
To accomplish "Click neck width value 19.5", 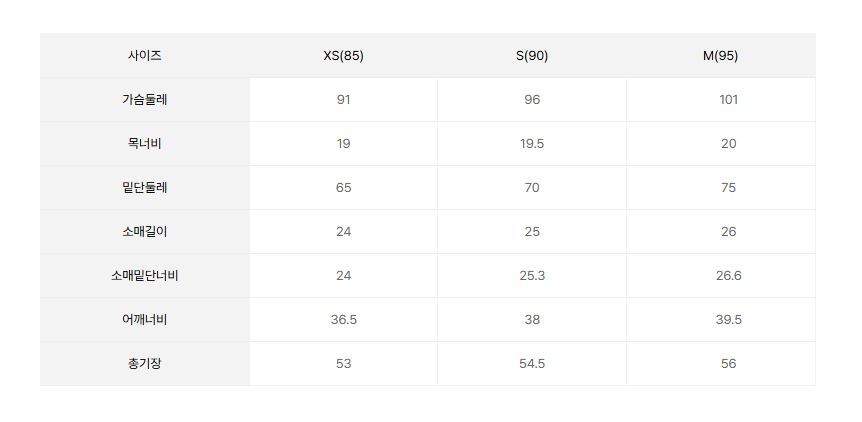I will tap(532, 144).
